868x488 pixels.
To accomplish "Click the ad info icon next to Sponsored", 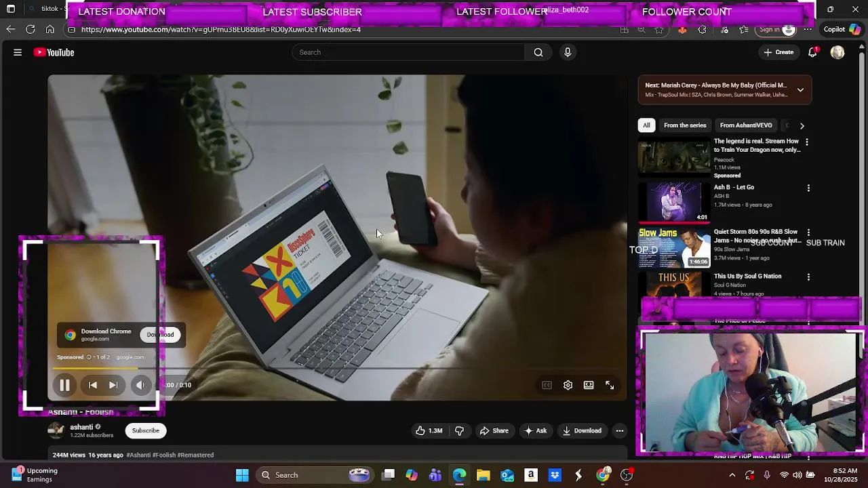I will 88,357.
